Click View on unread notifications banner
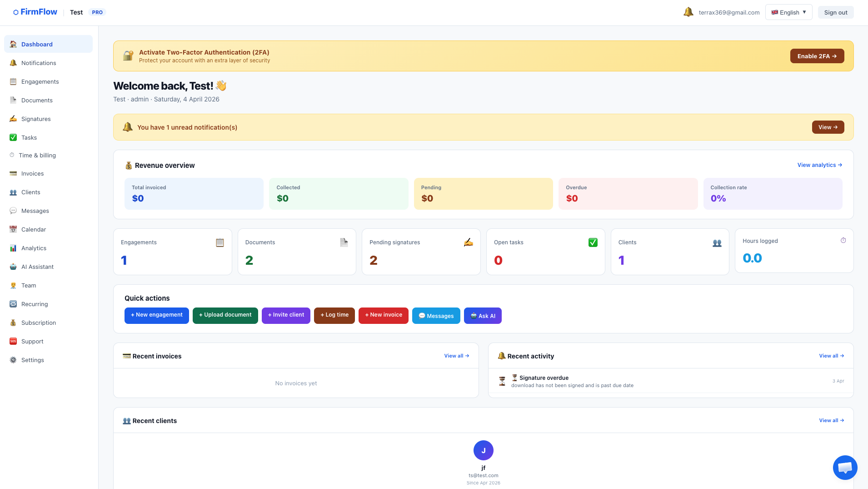Screen dimensions: 868x489 [x=828, y=127]
